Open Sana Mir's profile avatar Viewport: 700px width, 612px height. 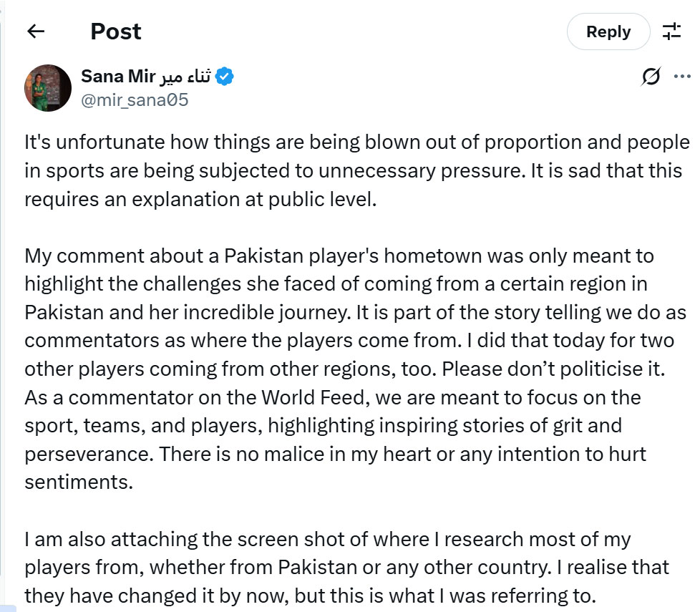click(x=48, y=87)
